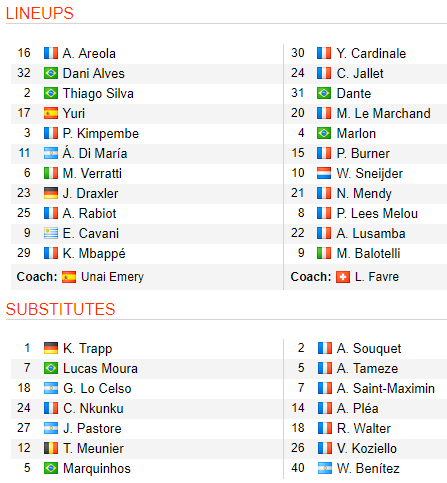Click the SUBSTITUTES section heading
The image size is (447, 483).
pyautogui.click(x=60, y=309)
